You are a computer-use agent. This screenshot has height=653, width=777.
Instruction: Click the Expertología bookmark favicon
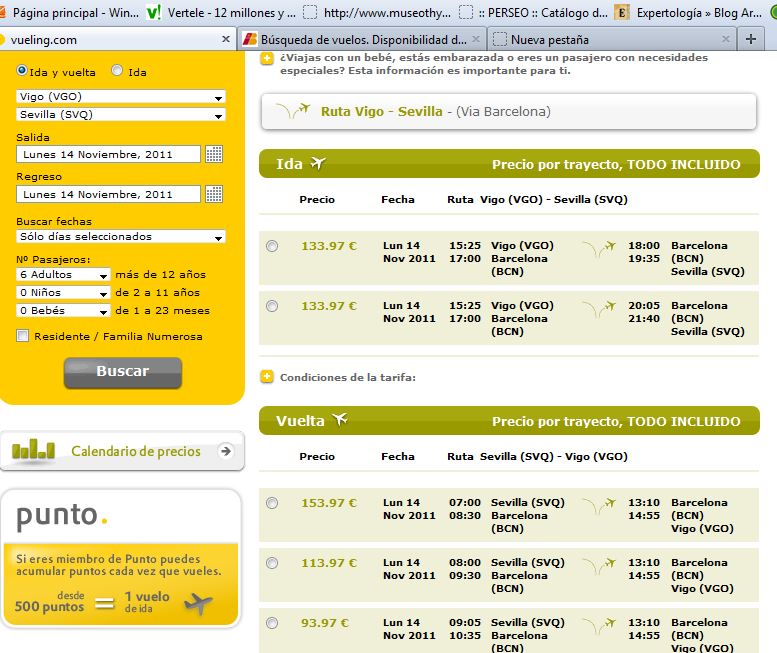622,12
